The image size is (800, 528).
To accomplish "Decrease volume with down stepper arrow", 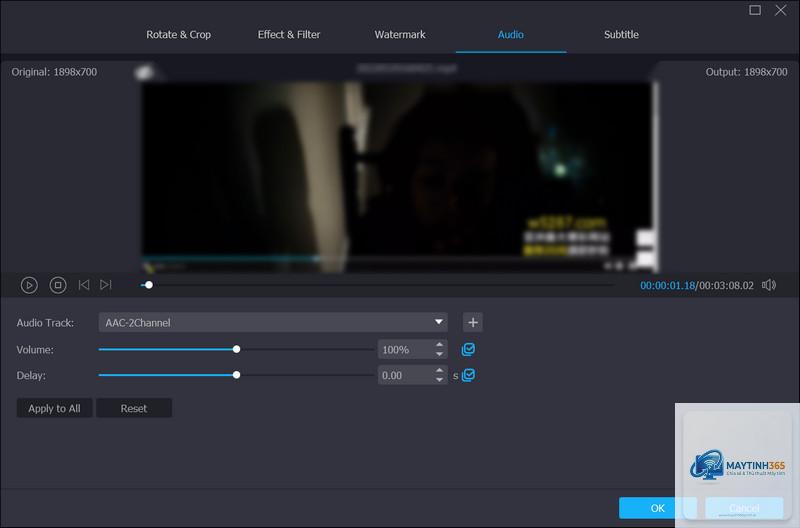I will point(439,354).
